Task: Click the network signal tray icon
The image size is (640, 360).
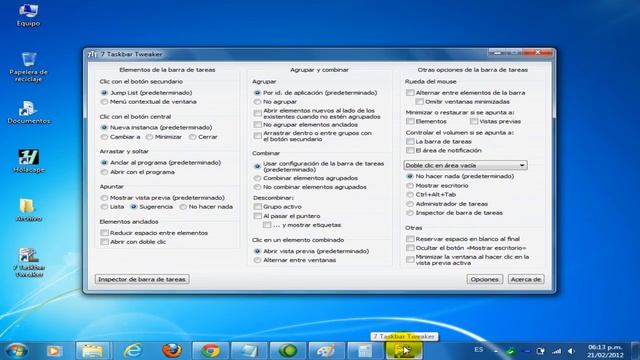Action: (557, 351)
